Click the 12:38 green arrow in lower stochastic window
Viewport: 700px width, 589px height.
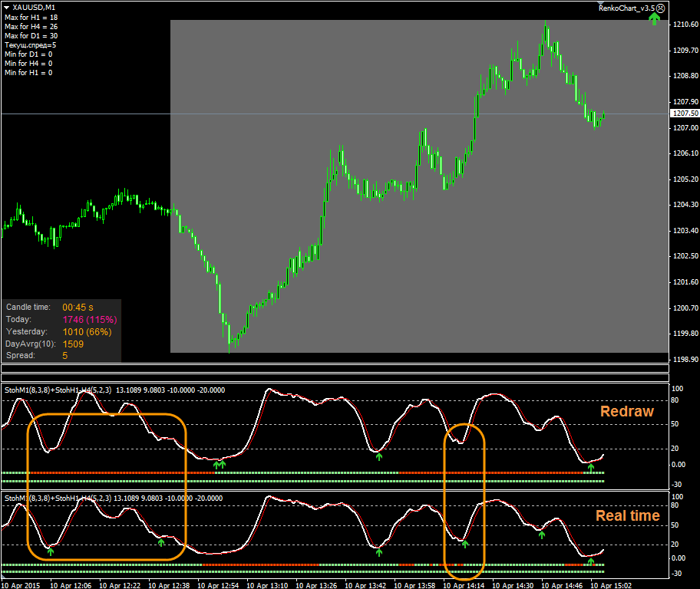pos(161,542)
